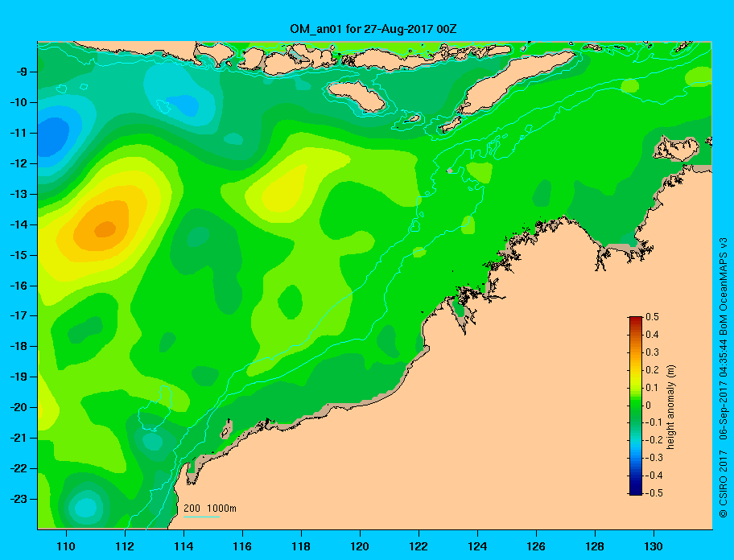
Task: Click the latitude axis label "-20"
Action: click(19, 407)
